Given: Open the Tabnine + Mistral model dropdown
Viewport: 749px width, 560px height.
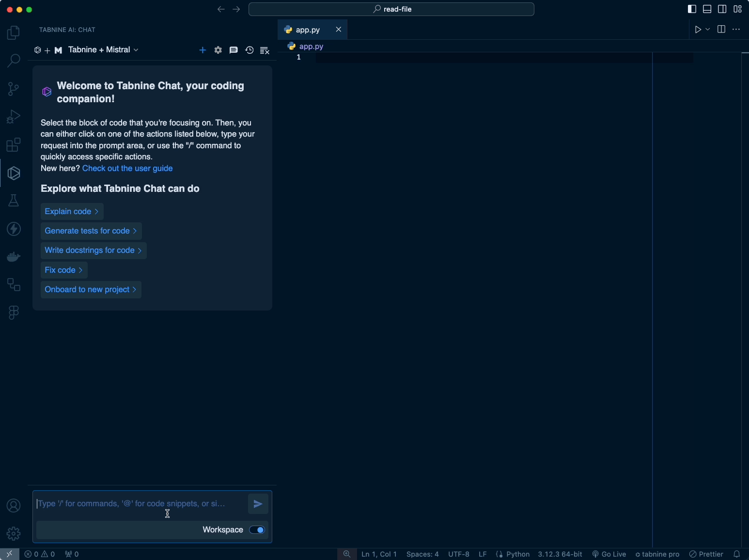Looking at the screenshot, I should tap(103, 50).
